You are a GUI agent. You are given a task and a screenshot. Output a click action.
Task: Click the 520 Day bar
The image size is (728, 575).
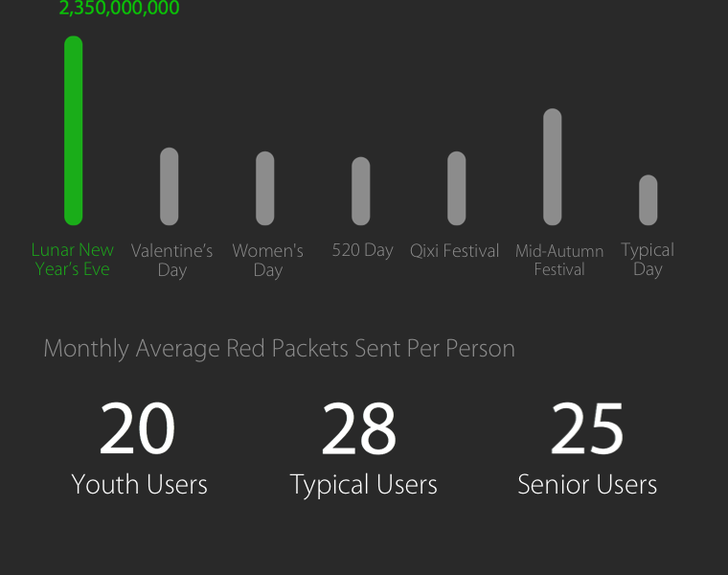click(360, 192)
